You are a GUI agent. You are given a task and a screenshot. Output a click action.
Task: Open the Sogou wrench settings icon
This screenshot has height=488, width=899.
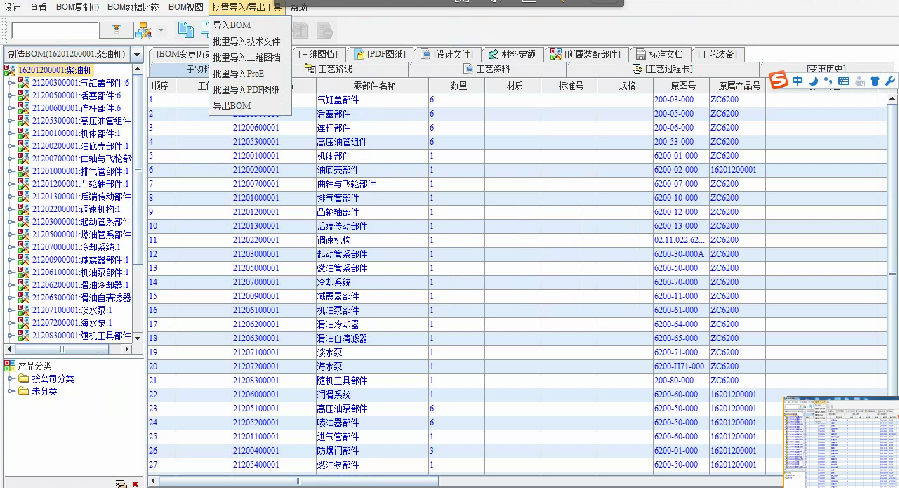tap(890, 81)
